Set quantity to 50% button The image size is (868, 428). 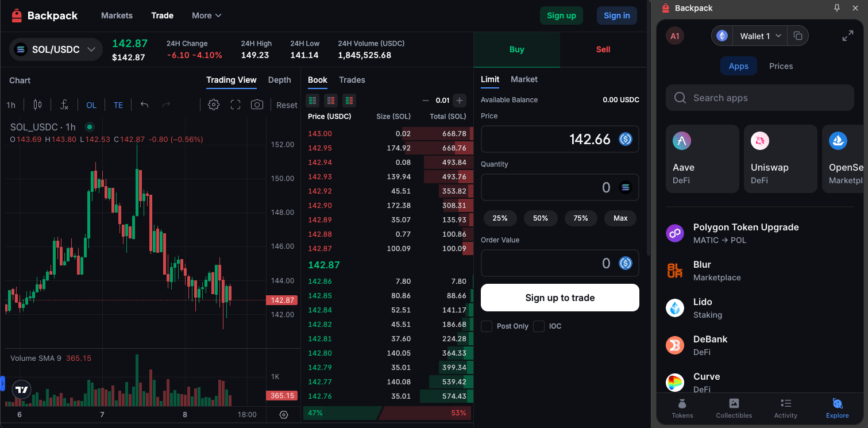(x=541, y=218)
